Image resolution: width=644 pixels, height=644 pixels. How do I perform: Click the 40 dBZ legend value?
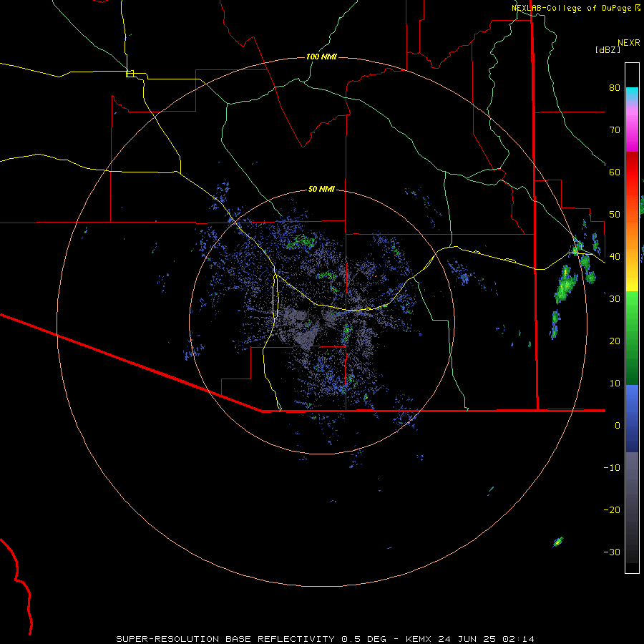[x=615, y=257]
